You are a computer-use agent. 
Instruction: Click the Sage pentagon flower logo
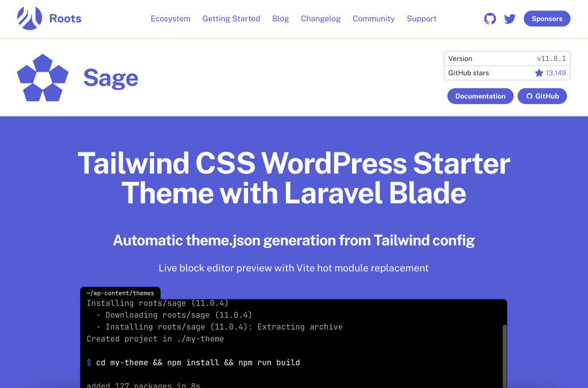[42, 77]
